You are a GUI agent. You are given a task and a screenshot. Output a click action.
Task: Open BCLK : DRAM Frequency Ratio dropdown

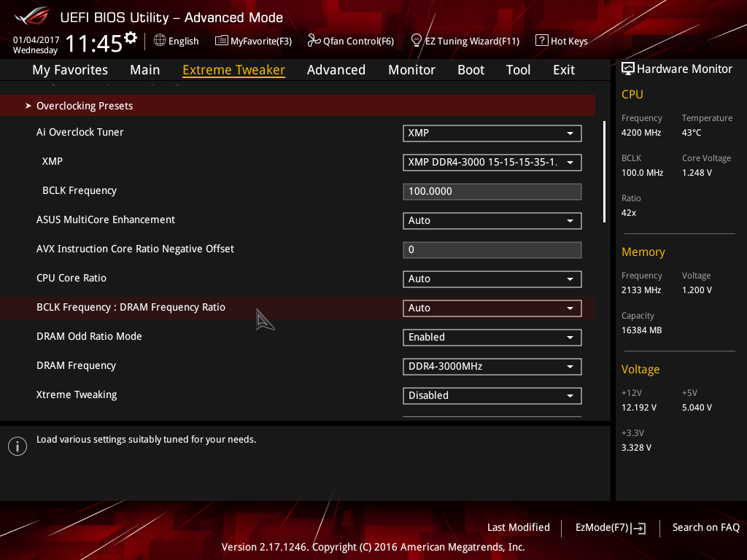pyautogui.click(x=492, y=308)
